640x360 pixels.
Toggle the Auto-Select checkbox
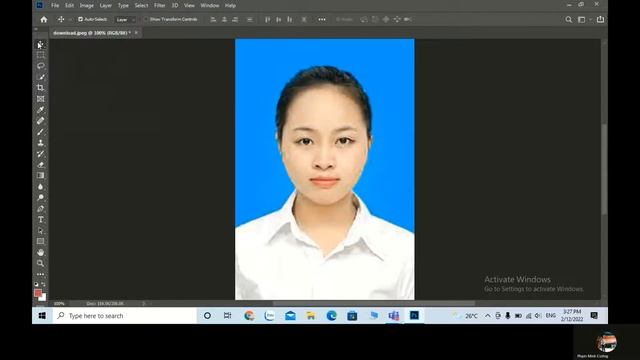point(80,19)
